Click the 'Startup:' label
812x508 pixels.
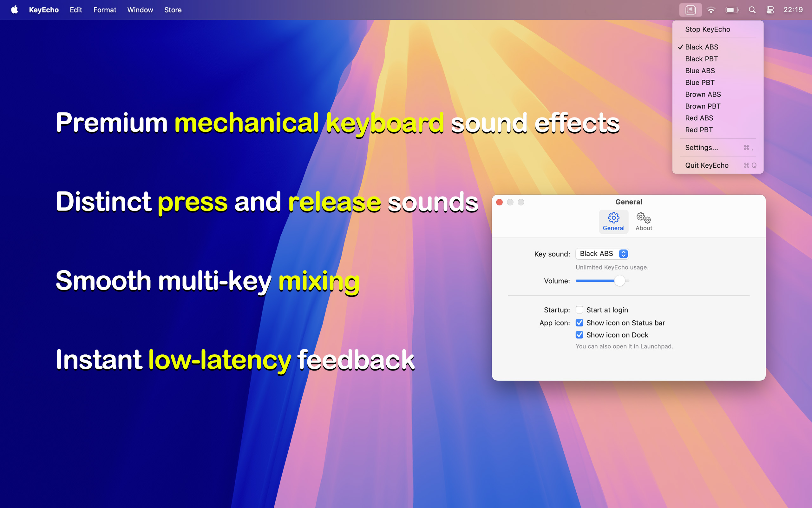[557, 310]
